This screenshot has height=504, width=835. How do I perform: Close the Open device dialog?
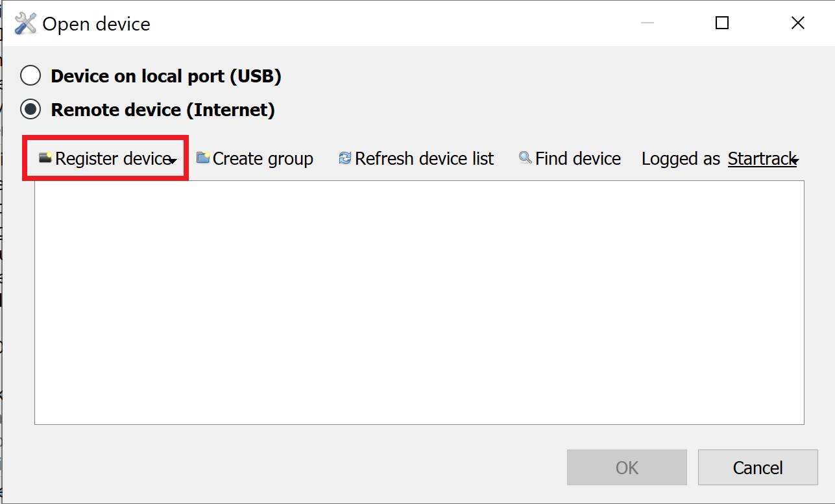tap(798, 23)
